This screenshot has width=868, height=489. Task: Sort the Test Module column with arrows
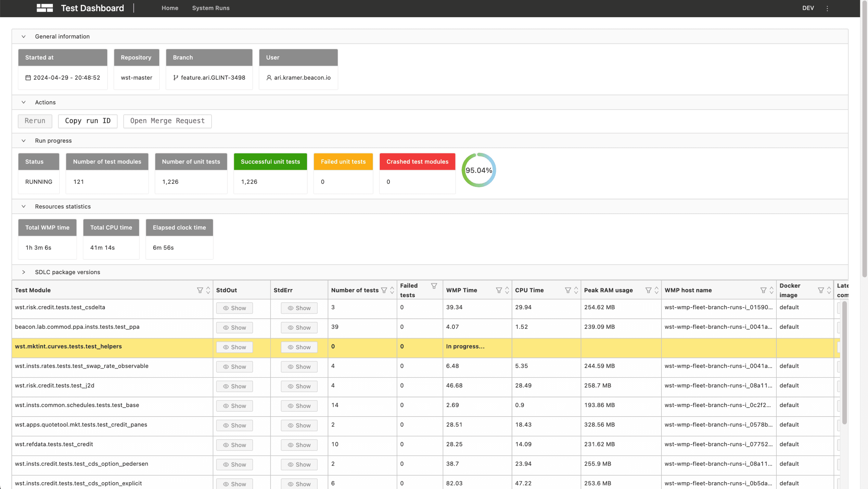208,290
